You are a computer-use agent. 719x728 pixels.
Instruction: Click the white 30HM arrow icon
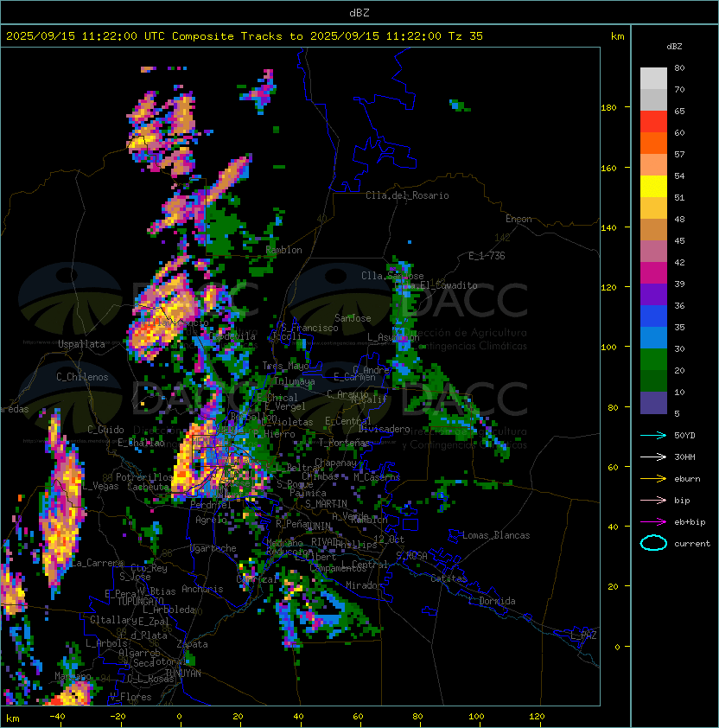point(653,457)
